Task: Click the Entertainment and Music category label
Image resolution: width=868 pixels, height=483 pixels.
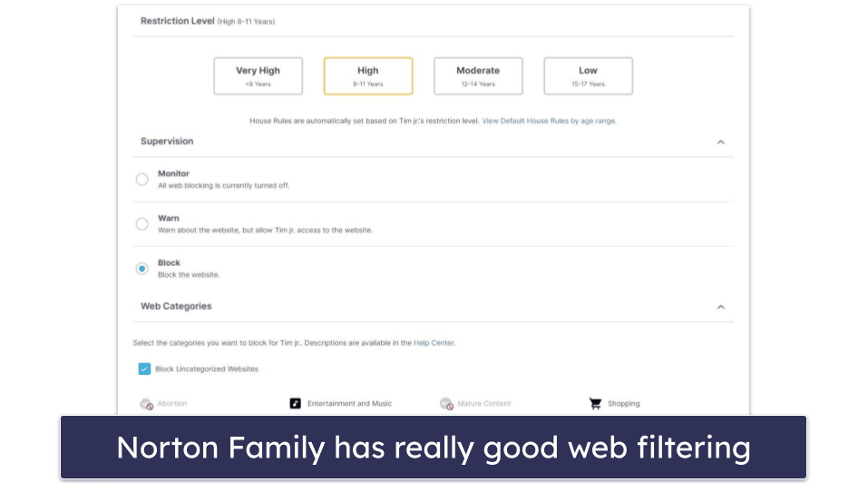Action: 349,404
